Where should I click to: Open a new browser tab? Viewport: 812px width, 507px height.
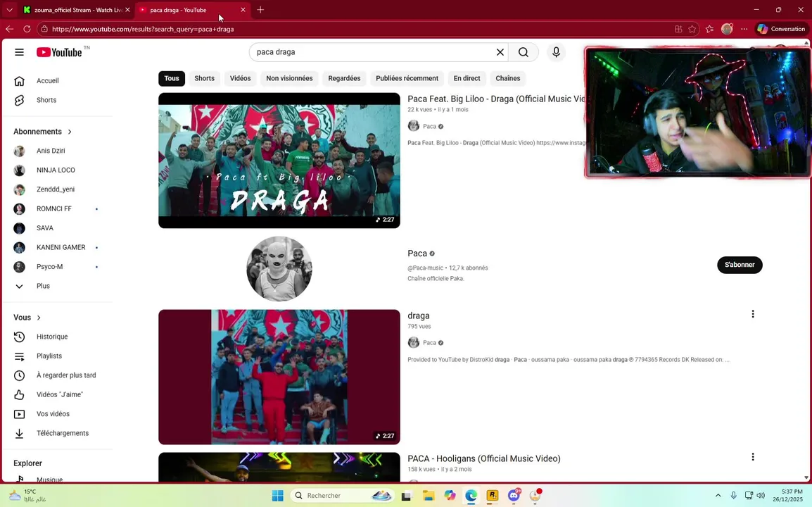[260, 10]
